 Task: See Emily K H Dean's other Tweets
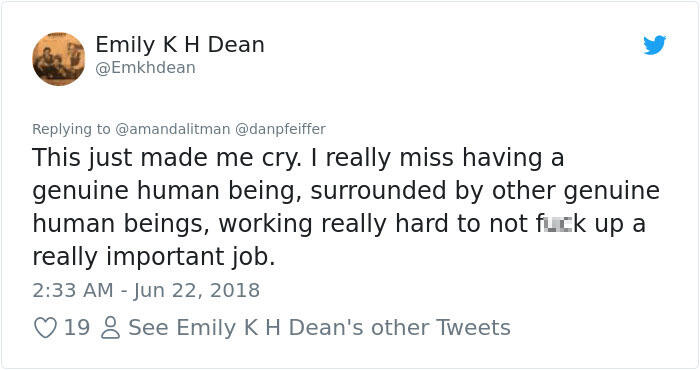click(x=319, y=328)
